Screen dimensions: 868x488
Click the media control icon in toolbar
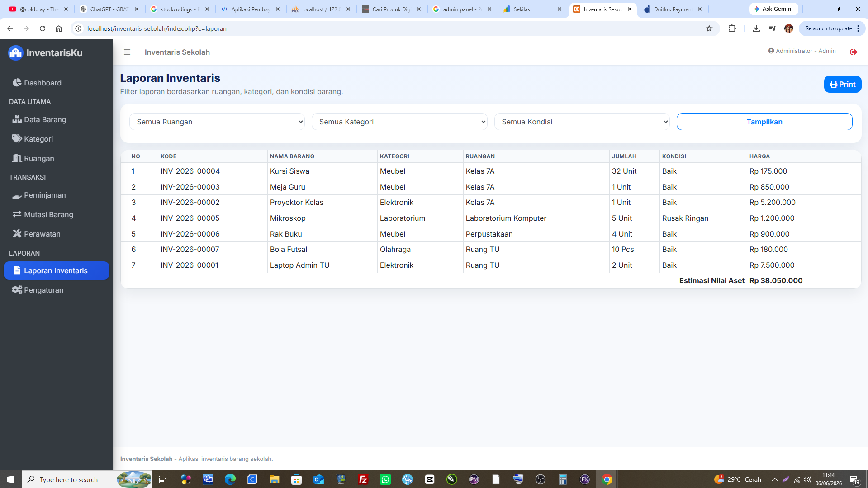tap(772, 28)
